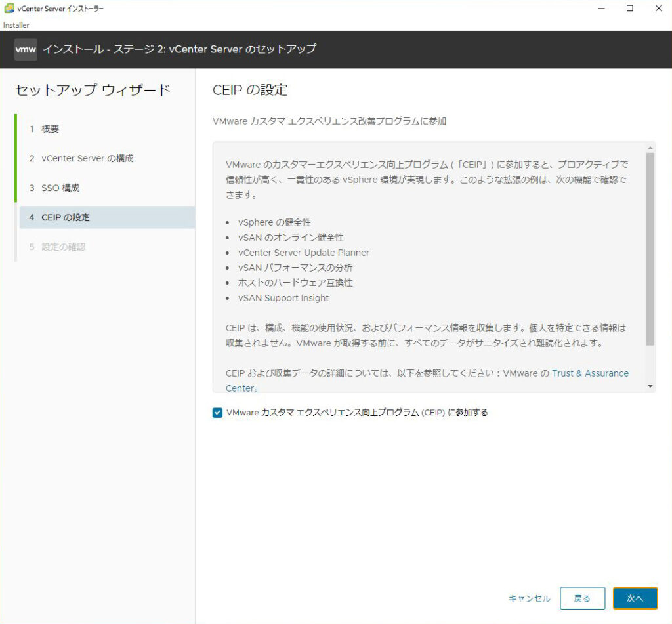Viewport: 672px width, 624px height.
Task: Click the vmw logo icon in header
Action: coord(26,49)
